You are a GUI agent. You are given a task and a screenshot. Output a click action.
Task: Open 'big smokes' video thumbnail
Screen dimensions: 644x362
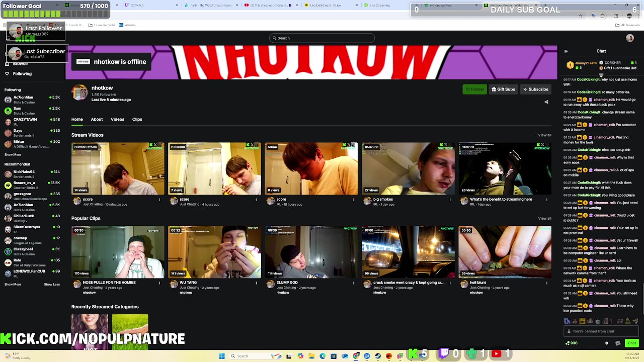(408, 168)
